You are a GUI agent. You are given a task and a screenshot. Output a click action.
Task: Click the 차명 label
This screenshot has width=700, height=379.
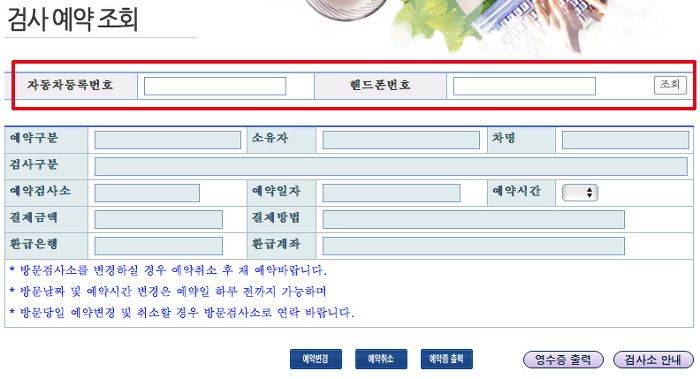pos(504,138)
